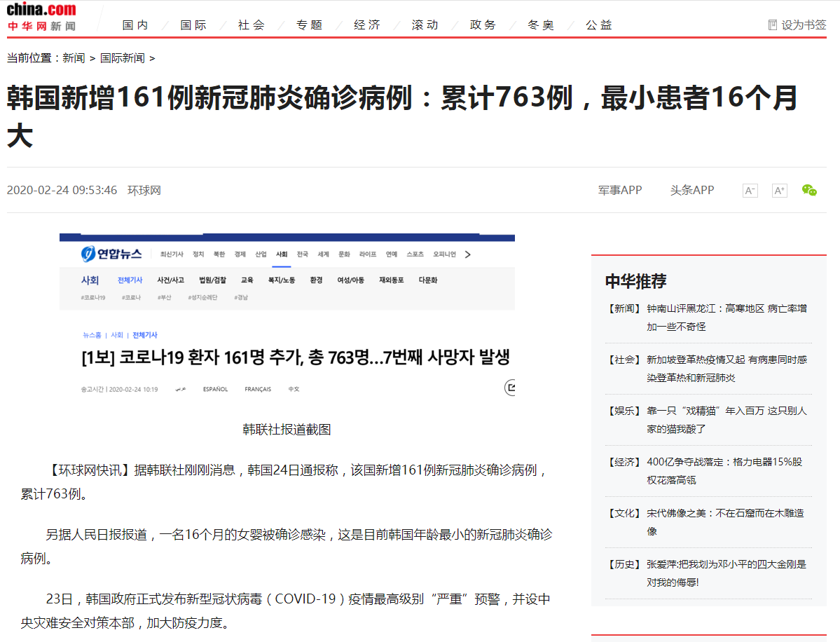This screenshot has width=840, height=642.
Task: Click the 环球网 source link
Action: 144,190
